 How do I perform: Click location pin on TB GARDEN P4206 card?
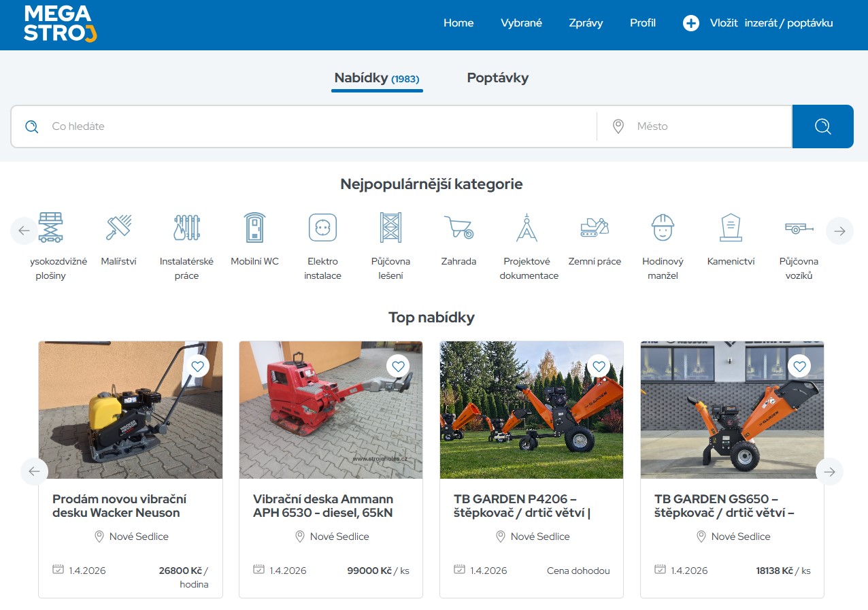pyautogui.click(x=501, y=537)
